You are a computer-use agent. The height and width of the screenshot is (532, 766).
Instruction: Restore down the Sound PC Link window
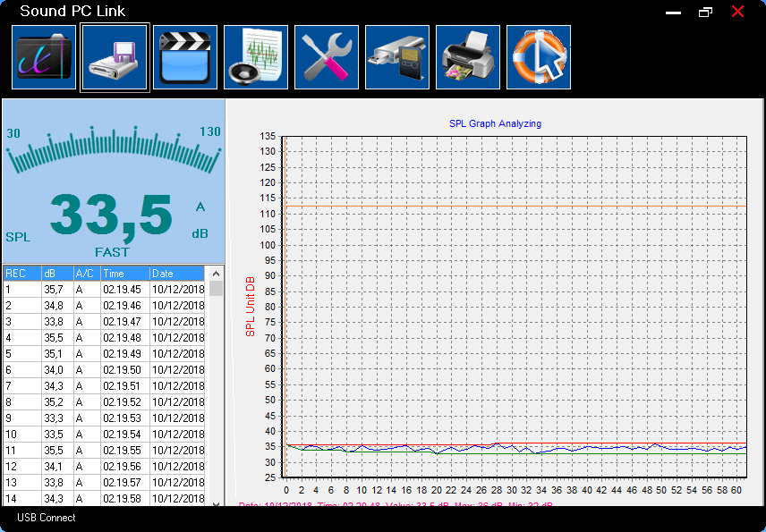pyautogui.click(x=705, y=12)
